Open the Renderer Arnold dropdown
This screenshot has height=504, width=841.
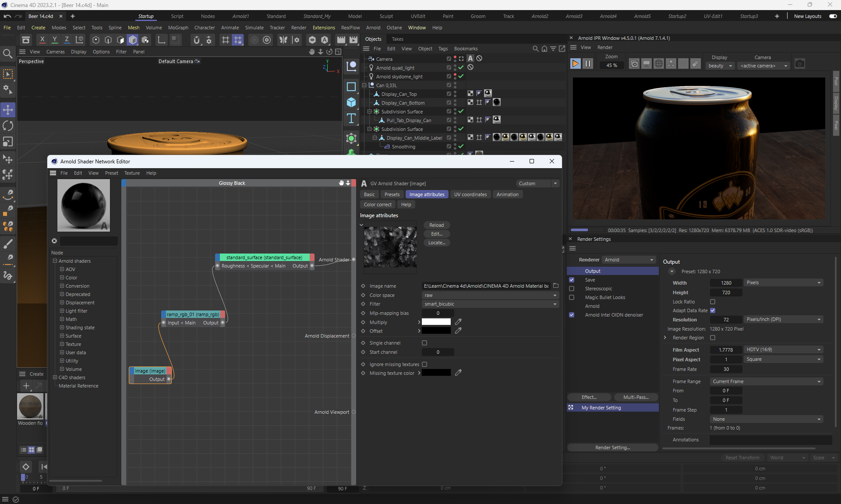coord(629,260)
